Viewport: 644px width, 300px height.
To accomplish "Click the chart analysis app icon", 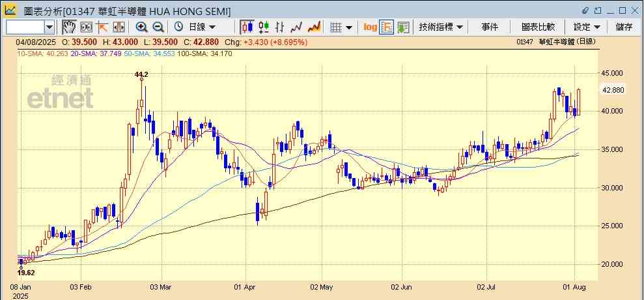I will click(x=10, y=10).
